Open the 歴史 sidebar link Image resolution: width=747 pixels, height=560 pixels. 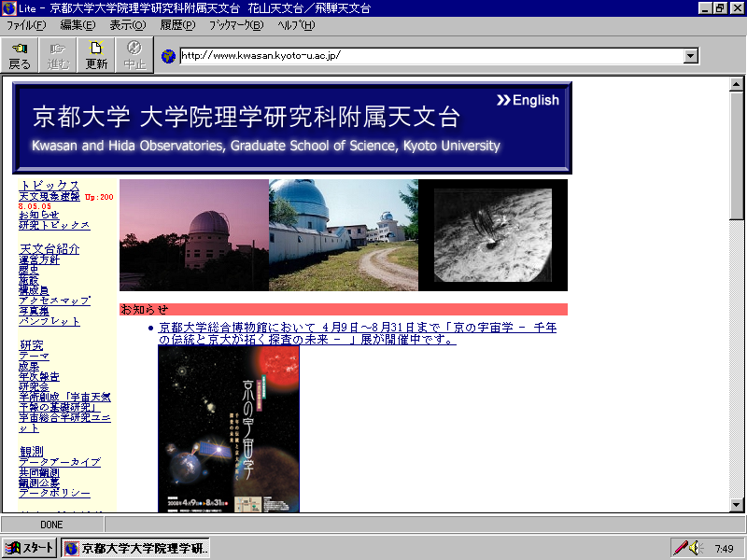(29, 270)
